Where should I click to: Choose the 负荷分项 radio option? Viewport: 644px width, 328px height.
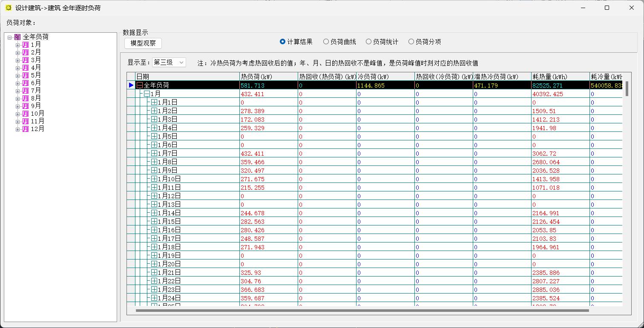click(411, 42)
